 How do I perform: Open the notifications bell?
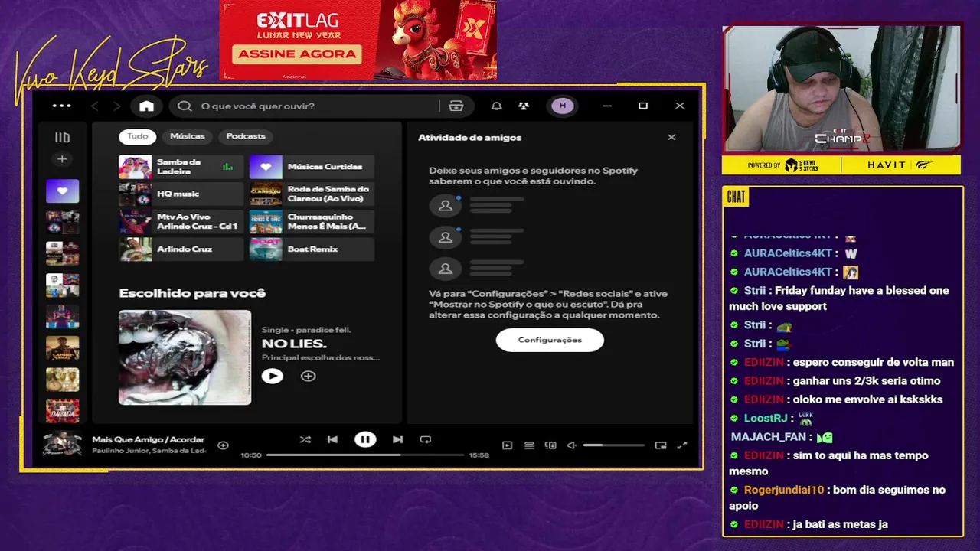click(x=496, y=106)
